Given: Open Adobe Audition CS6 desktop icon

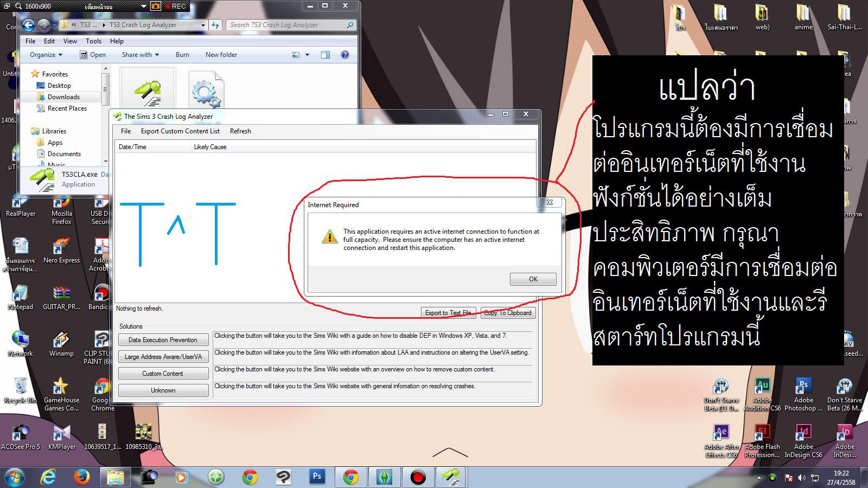Looking at the screenshot, I should [x=762, y=394].
